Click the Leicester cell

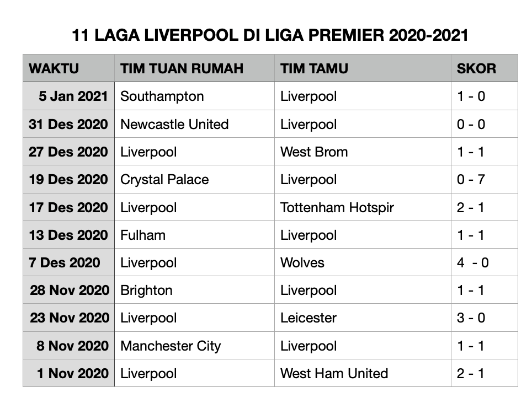[308, 318]
